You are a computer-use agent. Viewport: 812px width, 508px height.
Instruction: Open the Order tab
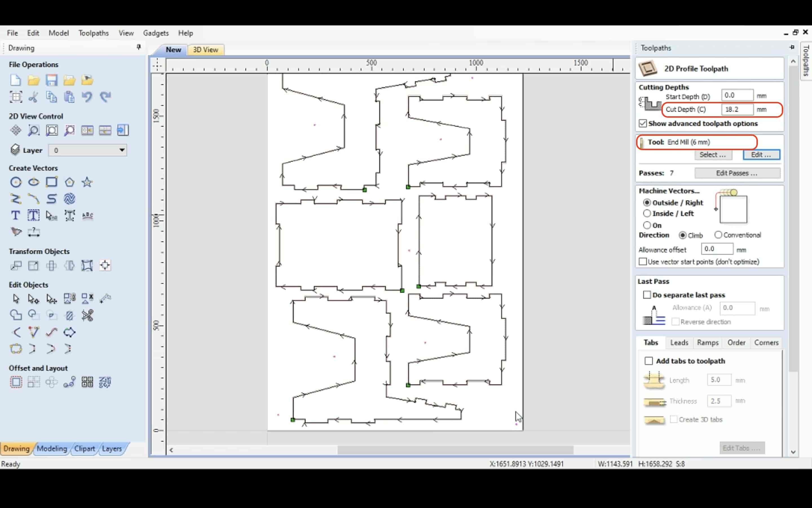(736, 342)
